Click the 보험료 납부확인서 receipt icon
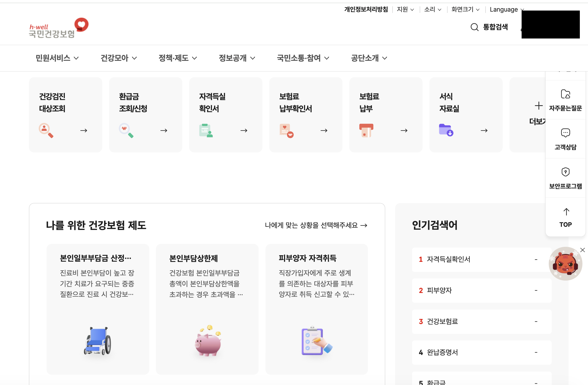This screenshot has width=588, height=385. (286, 131)
